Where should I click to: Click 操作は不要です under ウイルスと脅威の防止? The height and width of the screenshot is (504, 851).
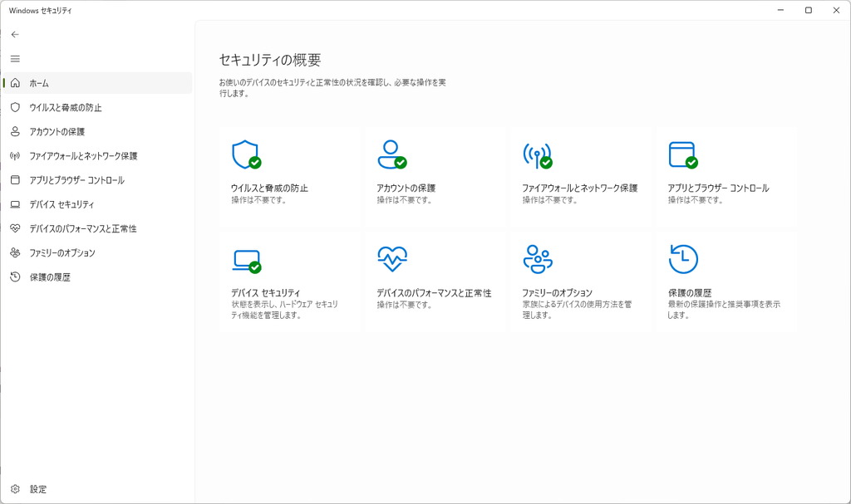point(259,200)
